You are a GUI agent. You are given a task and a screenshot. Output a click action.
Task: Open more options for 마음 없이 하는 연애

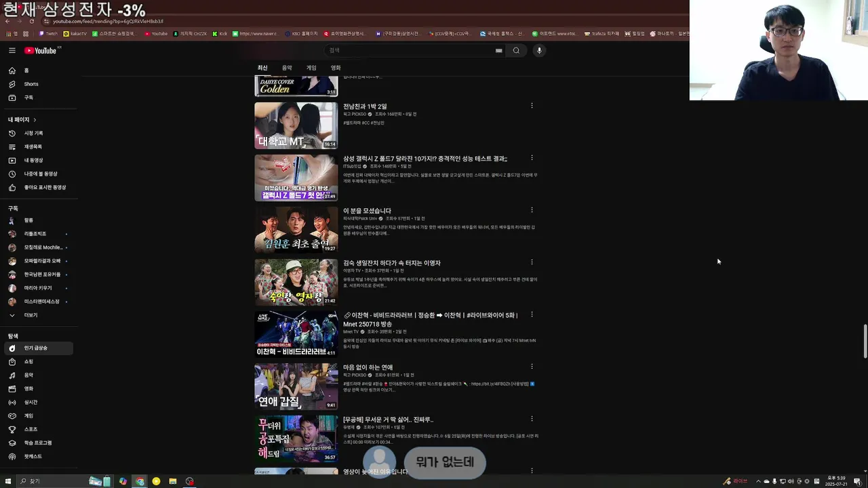(x=532, y=367)
